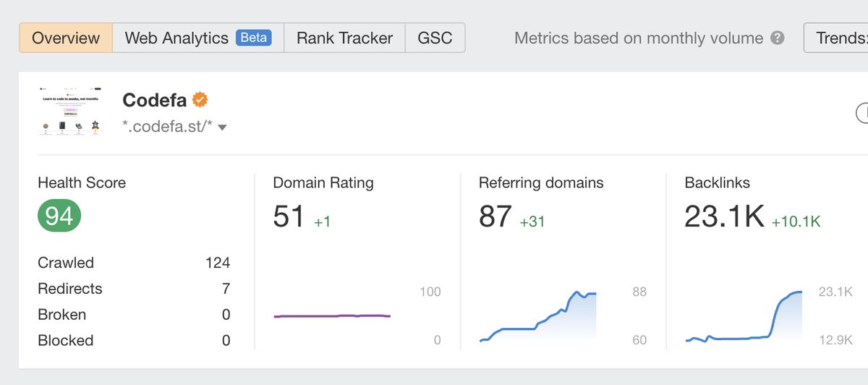Screen dimensions: 868x385
Task: Click the Blocked count 0
Action: click(x=226, y=341)
